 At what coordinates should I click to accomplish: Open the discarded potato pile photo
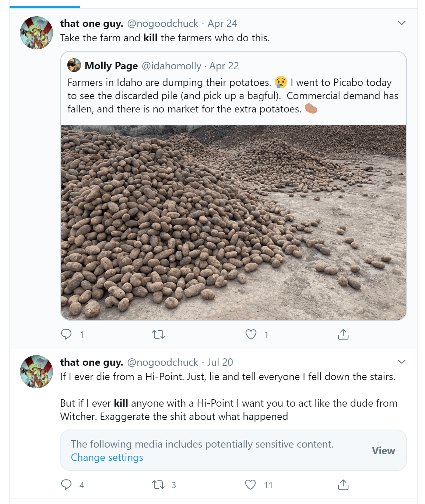233,222
